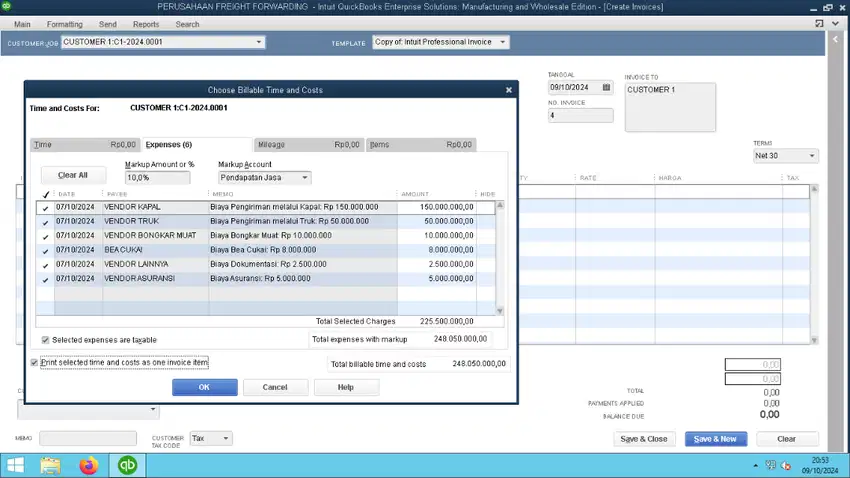Screen dimensions: 850x478
Task: Click the Invoice To address box
Action: tap(670, 107)
